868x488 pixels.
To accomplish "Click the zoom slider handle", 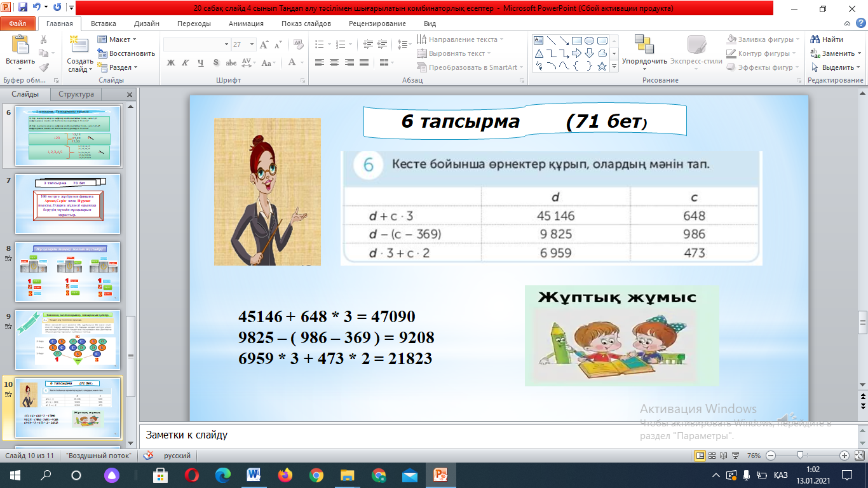I will (799, 456).
